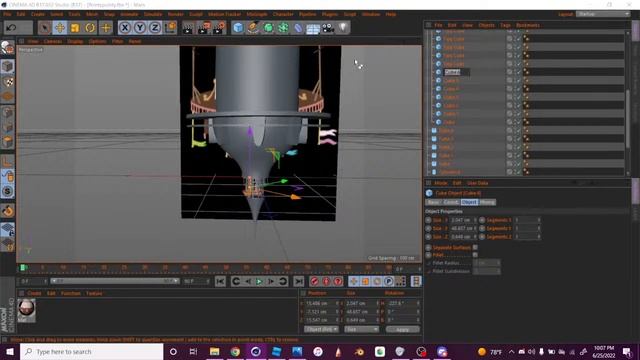Click Make Editable icon in left sidebar
This screenshot has width=640, height=360.
(7, 48)
